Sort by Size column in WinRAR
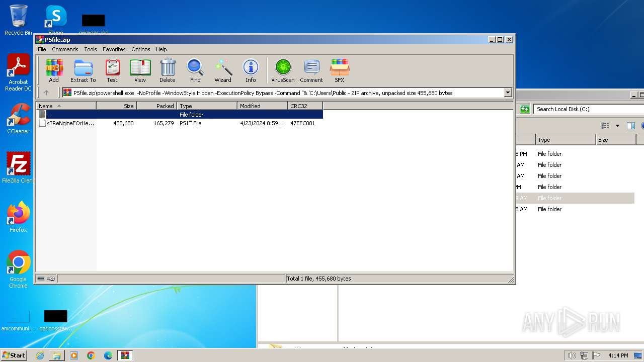Viewport: 644px width, 362px height. point(117,106)
